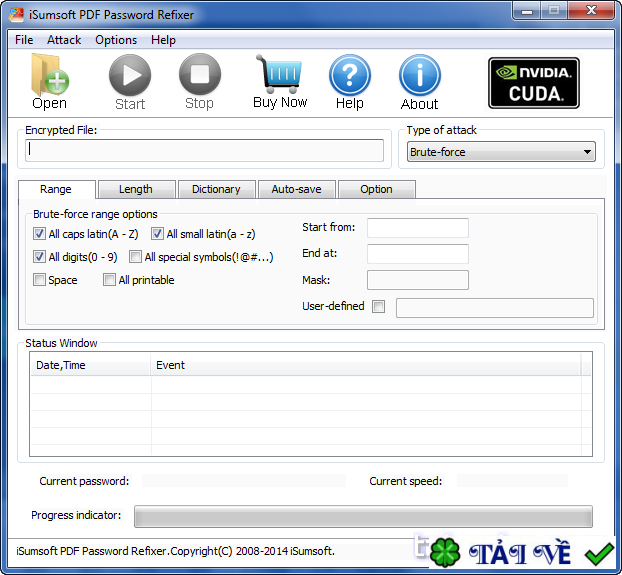The width and height of the screenshot is (622, 575).
Task: Click the User-defined characters field
Action: [x=495, y=308]
